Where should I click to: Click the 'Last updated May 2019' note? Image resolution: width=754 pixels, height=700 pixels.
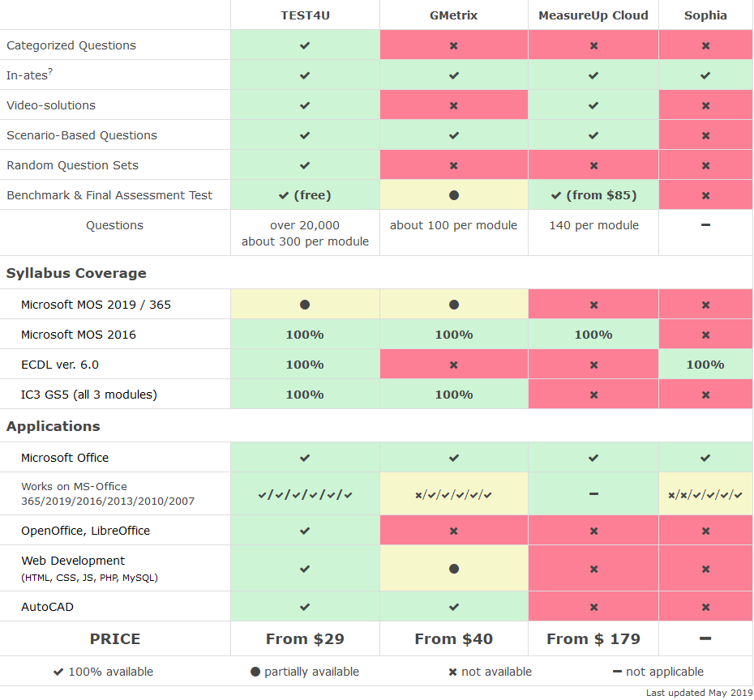pyautogui.click(x=698, y=693)
